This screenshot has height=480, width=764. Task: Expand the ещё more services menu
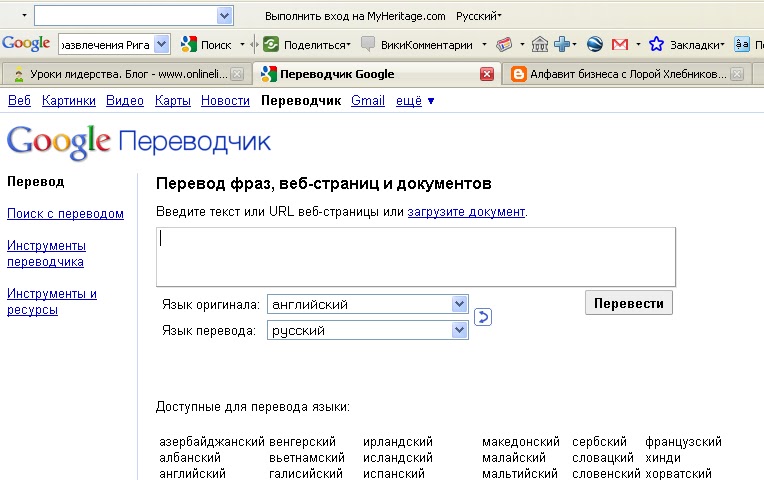[415, 101]
